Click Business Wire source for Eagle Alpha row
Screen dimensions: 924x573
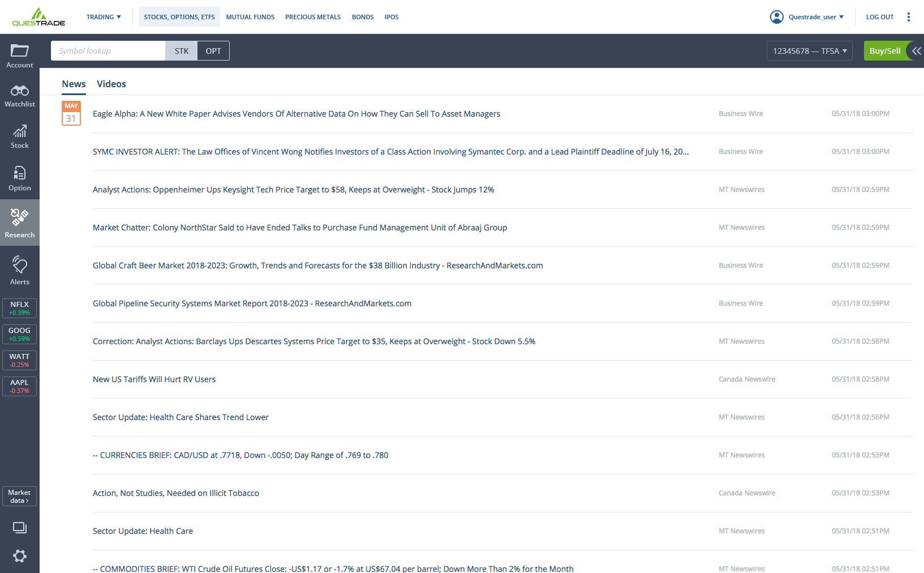[741, 114]
